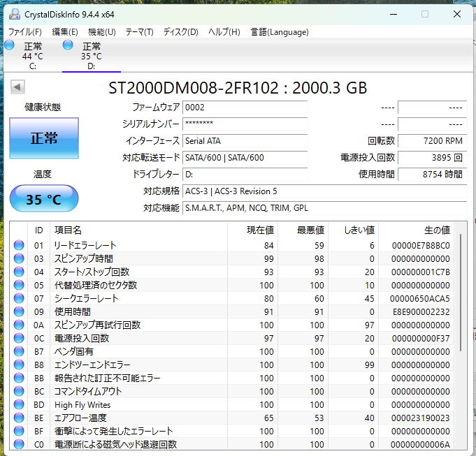This screenshot has height=456, width=476.
Task: Click the ファームウェア field showing 0002
Action: [245, 108]
